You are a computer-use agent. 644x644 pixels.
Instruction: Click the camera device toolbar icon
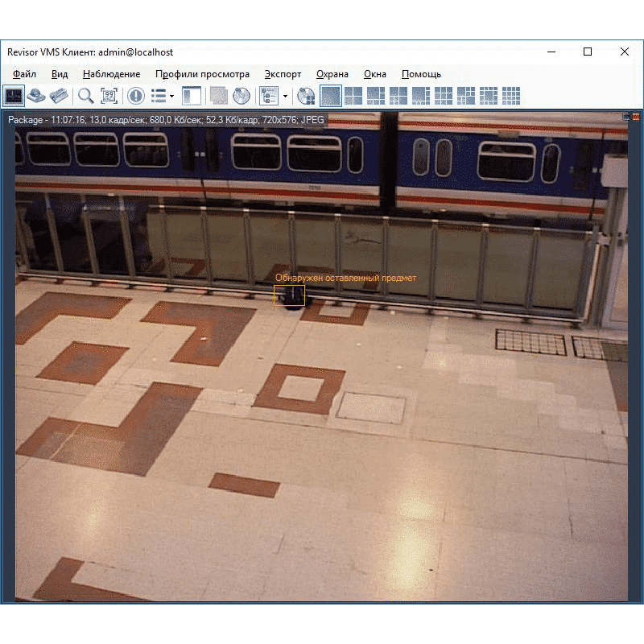(36, 96)
